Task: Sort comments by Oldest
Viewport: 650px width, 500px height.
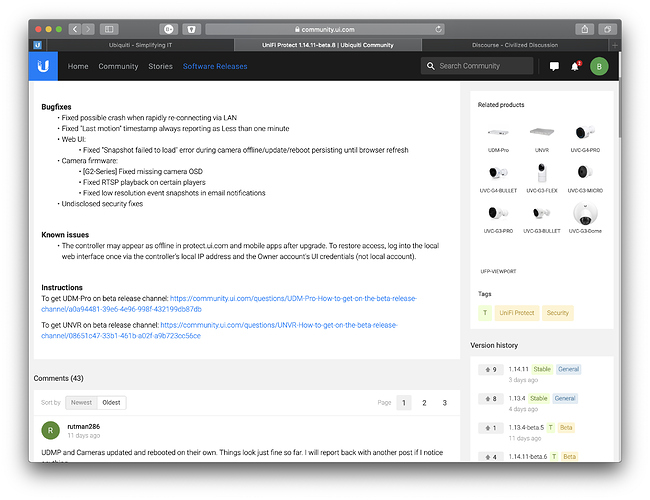Action: [x=112, y=403]
